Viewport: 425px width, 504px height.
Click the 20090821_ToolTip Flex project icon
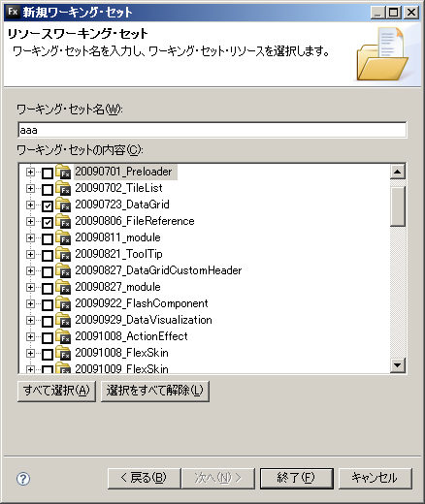point(63,254)
